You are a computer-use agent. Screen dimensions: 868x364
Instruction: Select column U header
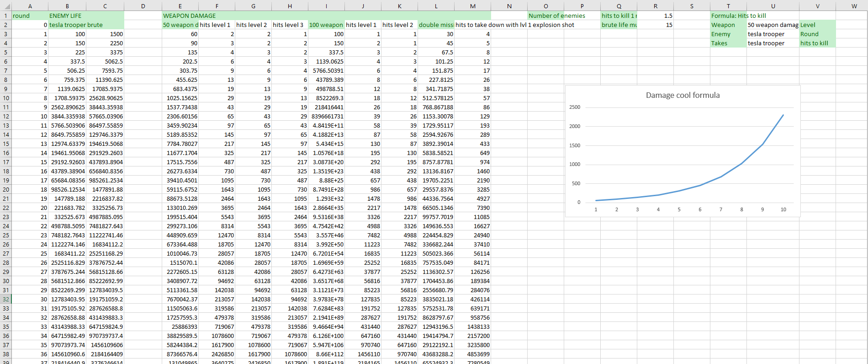773,6
